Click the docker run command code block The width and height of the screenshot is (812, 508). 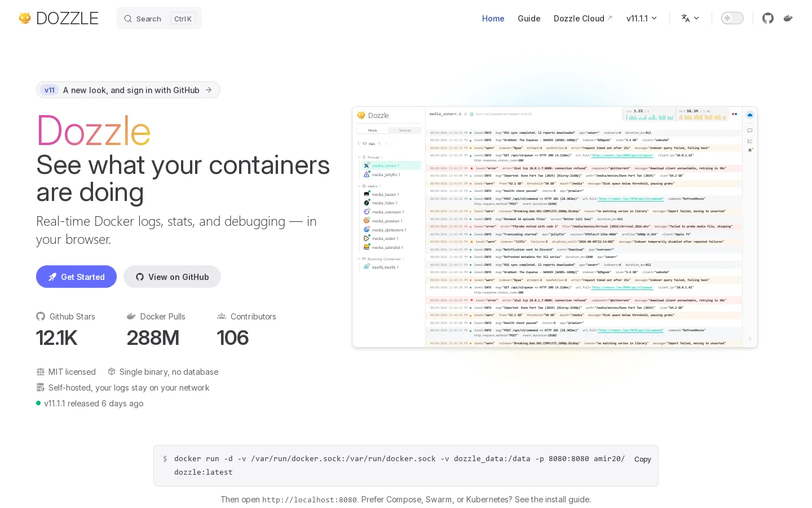click(406, 466)
